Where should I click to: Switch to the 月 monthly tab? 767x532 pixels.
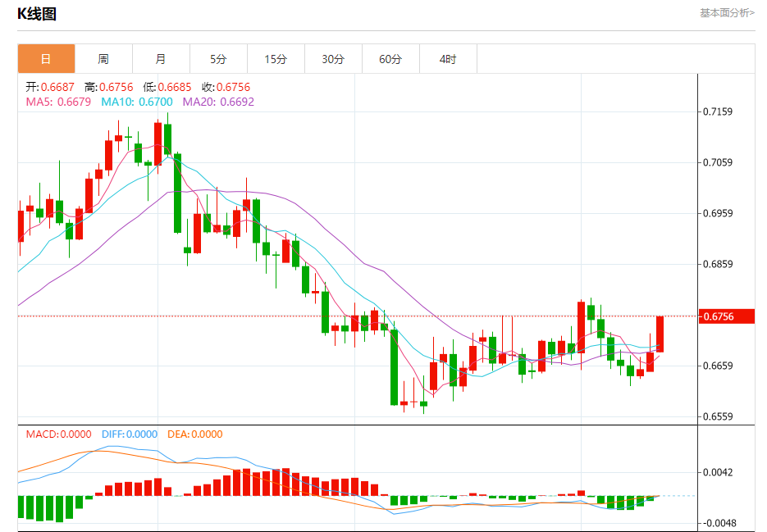click(161, 59)
